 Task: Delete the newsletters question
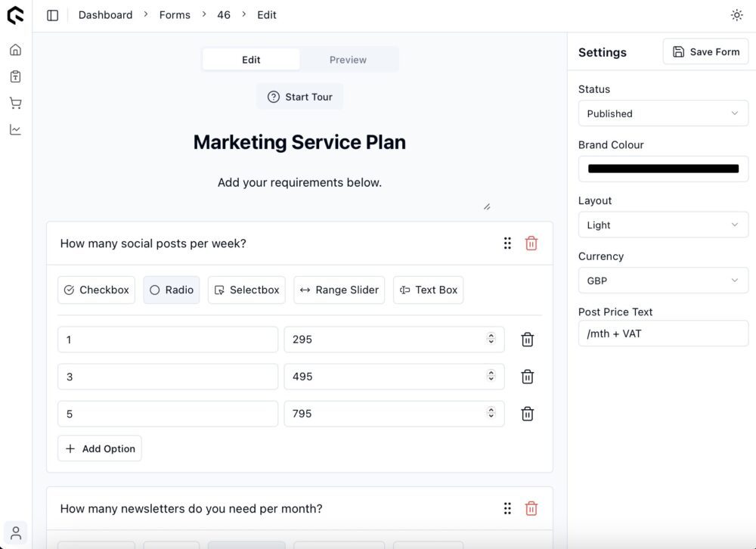tap(531, 508)
